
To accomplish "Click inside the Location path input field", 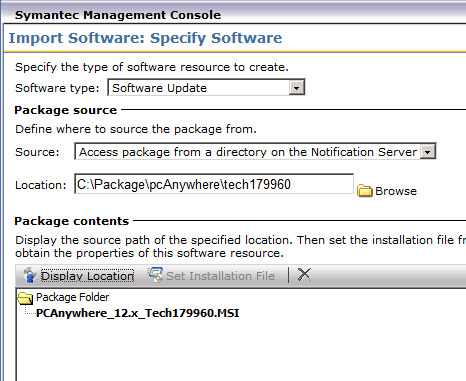I will pyautogui.click(x=214, y=184).
